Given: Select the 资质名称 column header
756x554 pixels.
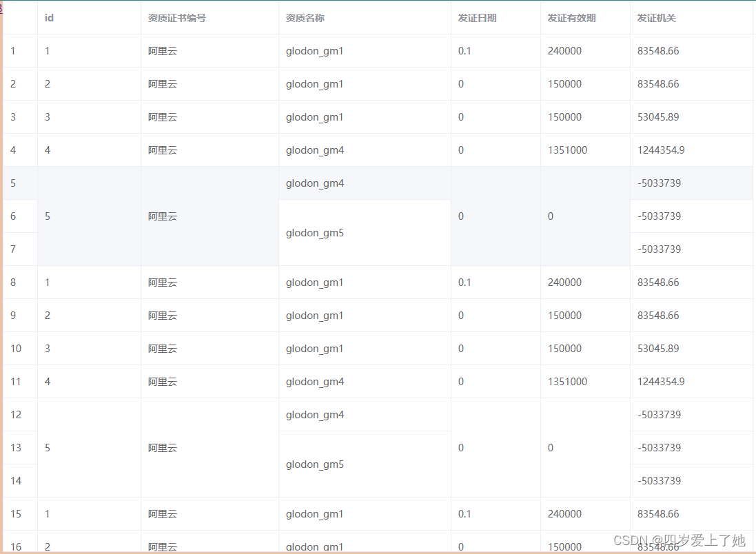Looking at the screenshot, I should (x=305, y=18).
